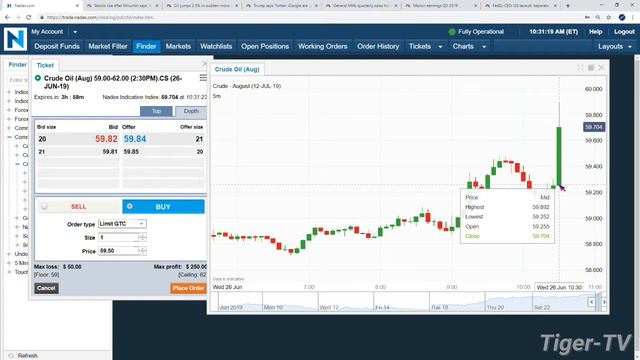The image size is (640, 360).
Task: Click the zoom magnifier icon in address bar
Action: (x=598, y=17)
